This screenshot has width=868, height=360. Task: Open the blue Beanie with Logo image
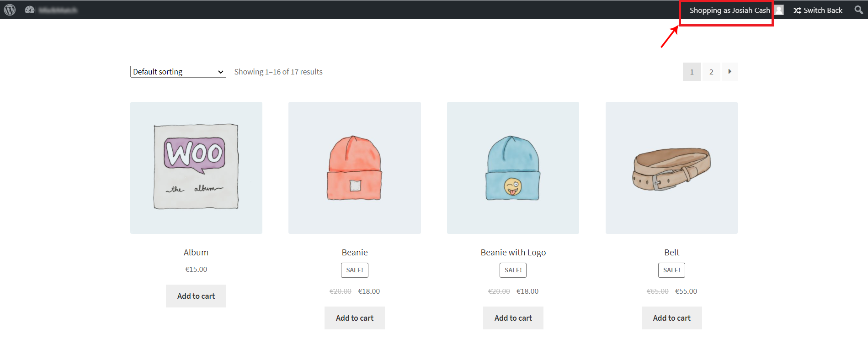tap(513, 168)
